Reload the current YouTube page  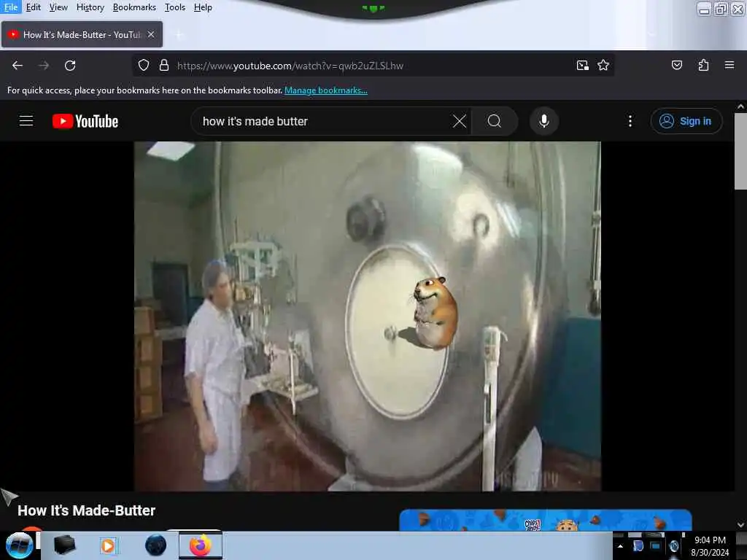(x=70, y=65)
